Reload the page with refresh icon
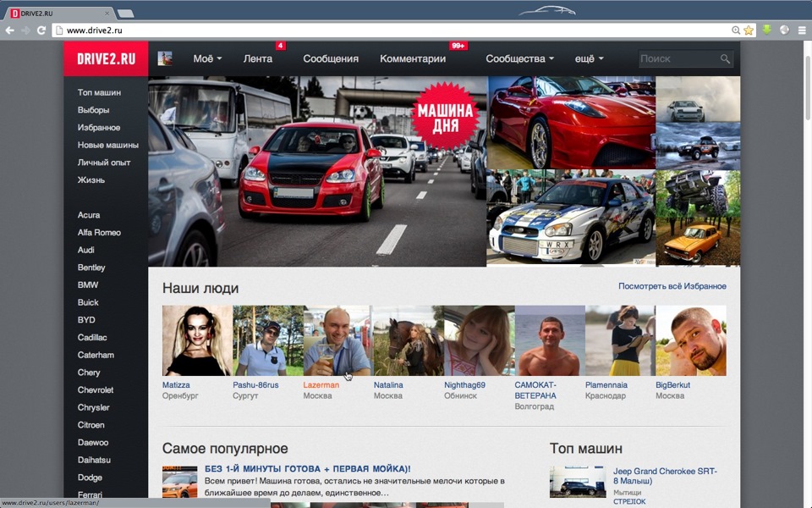This screenshot has height=508, width=812. point(41,30)
